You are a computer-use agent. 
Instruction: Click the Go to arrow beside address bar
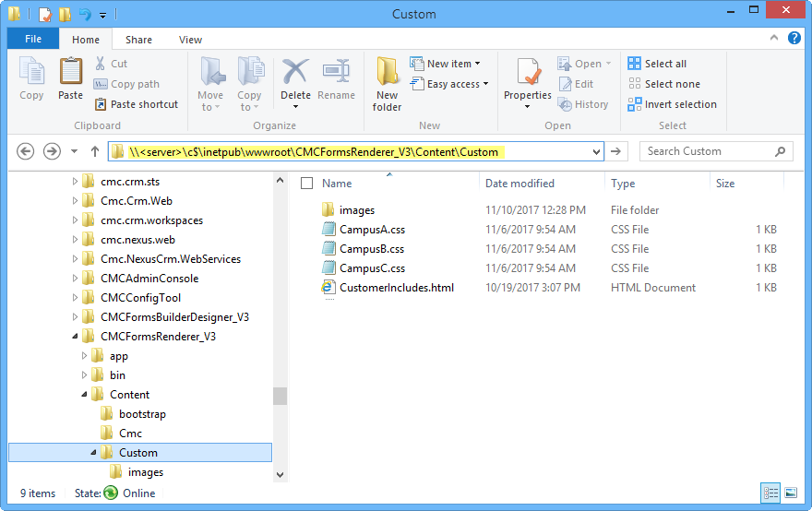click(x=615, y=151)
